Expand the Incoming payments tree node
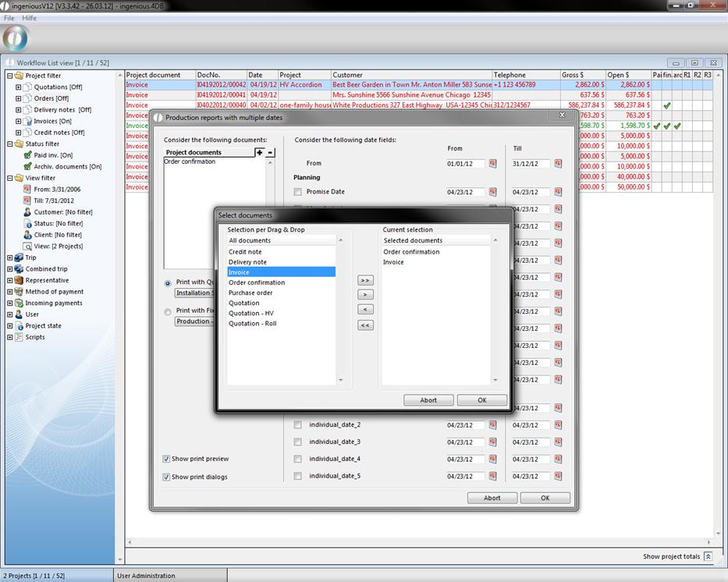The width and height of the screenshot is (728, 582). point(9,303)
